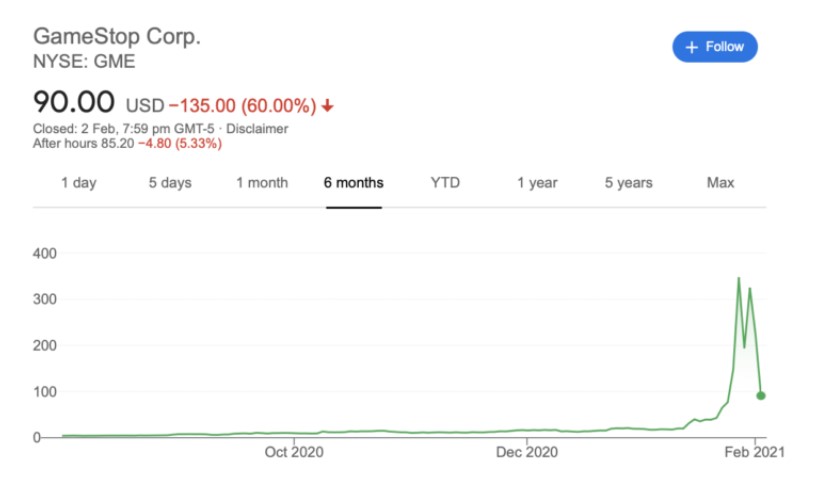
Task: Open the 1 month chart view
Action: [x=262, y=183]
